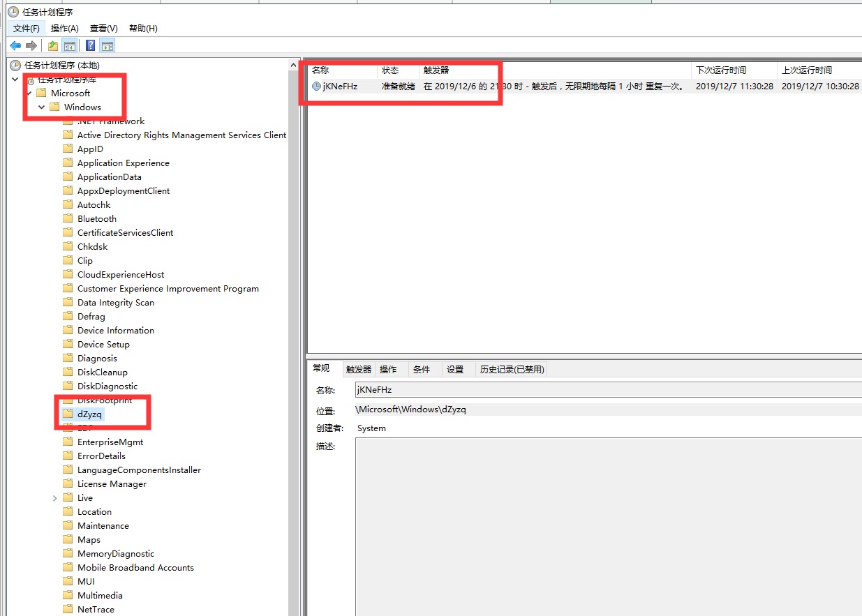This screenshot has height=616, width=862.
Task: Collapse the Windows folder tree node
Action: 42,107
